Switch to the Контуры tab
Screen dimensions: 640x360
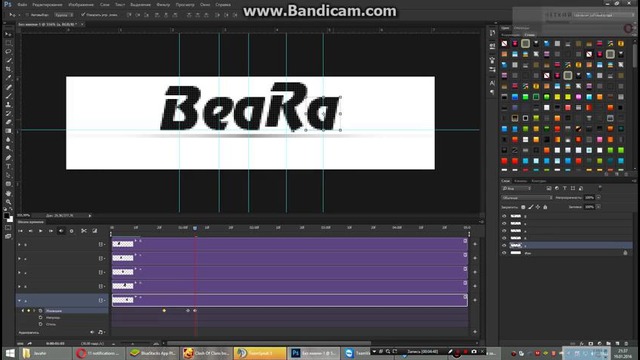[x=538, y=181]
